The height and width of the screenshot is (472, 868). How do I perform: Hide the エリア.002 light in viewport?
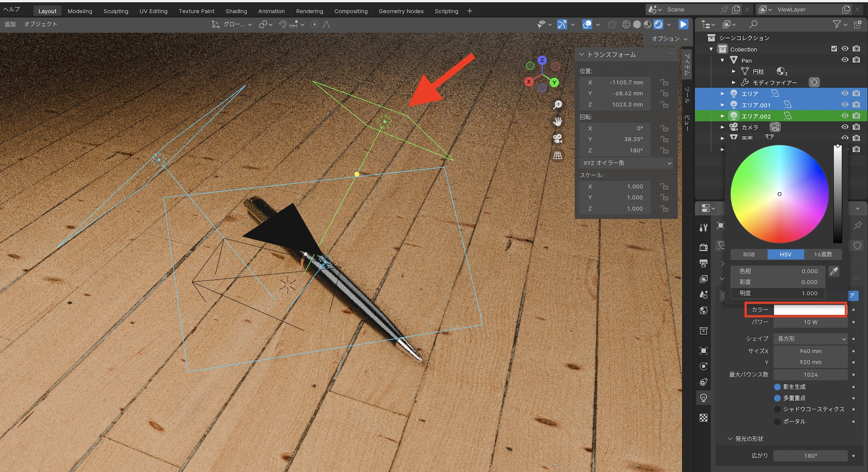845,116
